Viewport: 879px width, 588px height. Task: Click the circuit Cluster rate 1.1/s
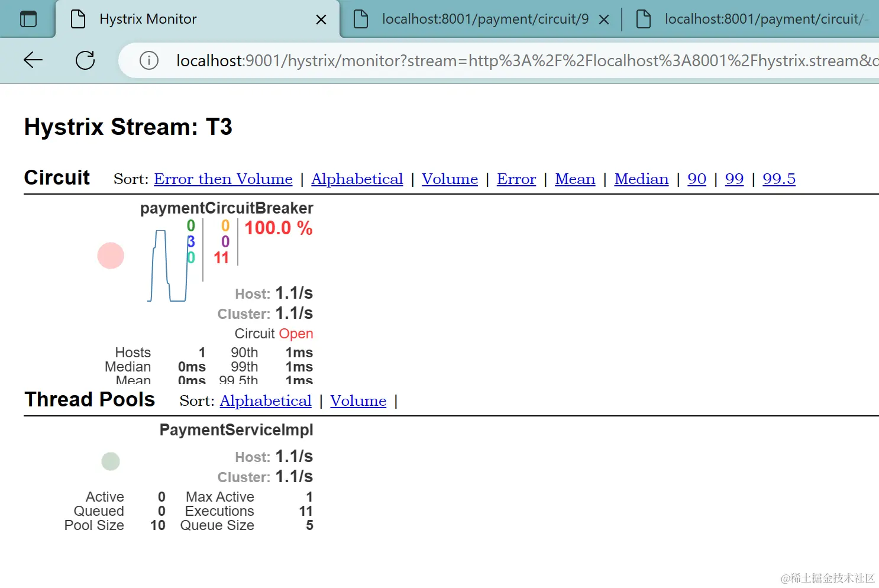tap(294, 313)
